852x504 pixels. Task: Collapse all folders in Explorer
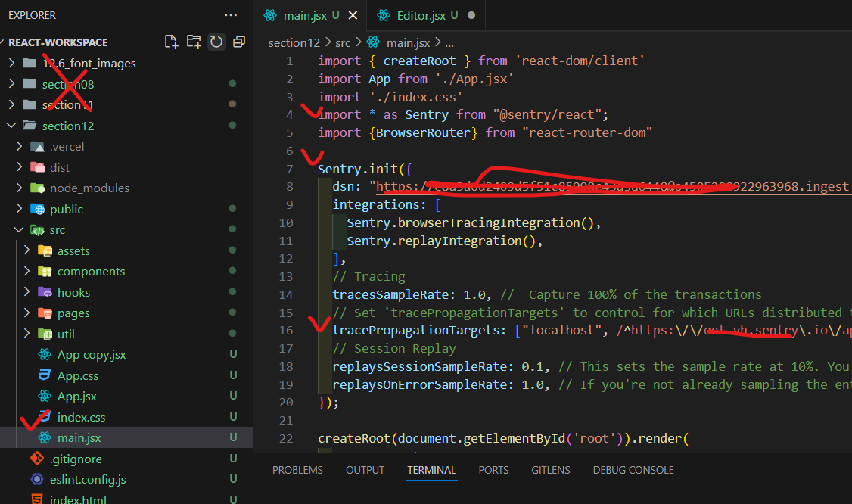pos(239,42)
